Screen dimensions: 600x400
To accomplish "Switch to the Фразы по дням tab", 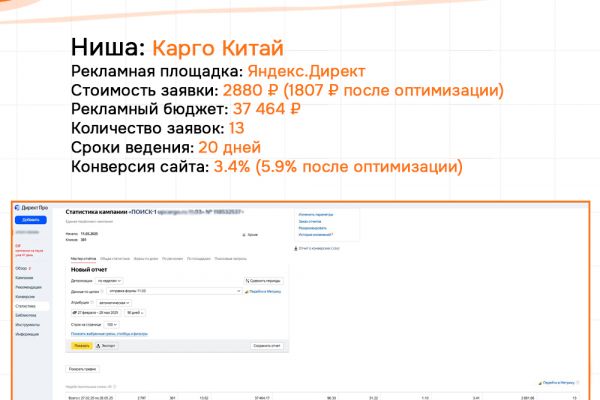I will click(x=146, y=259).
